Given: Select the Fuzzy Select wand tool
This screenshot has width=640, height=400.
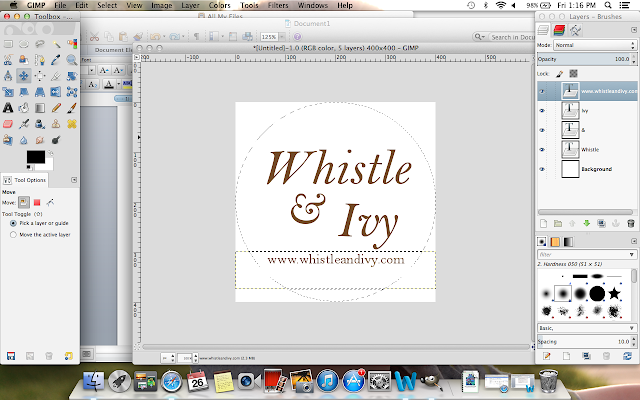Looking at the screenshot, I should pyautogui.click(x=56, y=44).
